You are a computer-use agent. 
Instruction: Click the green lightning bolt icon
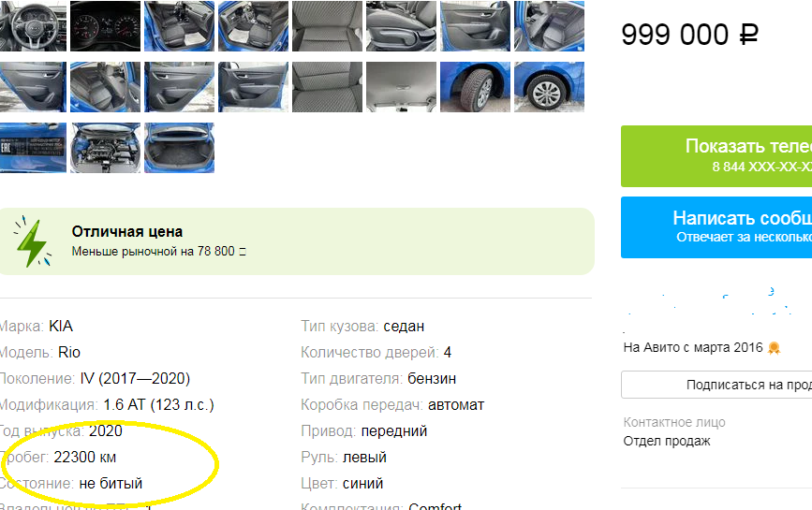[x=33, y=241]
